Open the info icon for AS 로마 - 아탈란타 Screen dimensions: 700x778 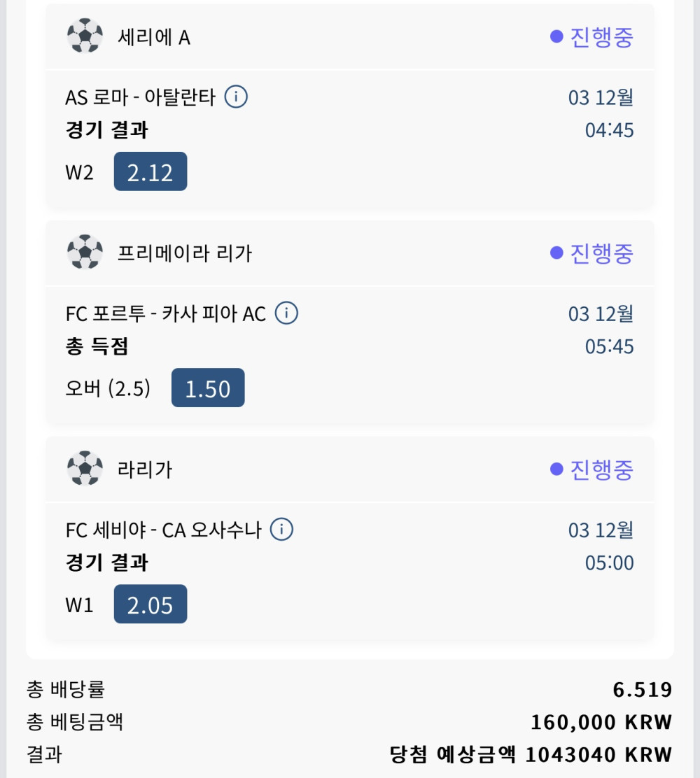(236, 97)
